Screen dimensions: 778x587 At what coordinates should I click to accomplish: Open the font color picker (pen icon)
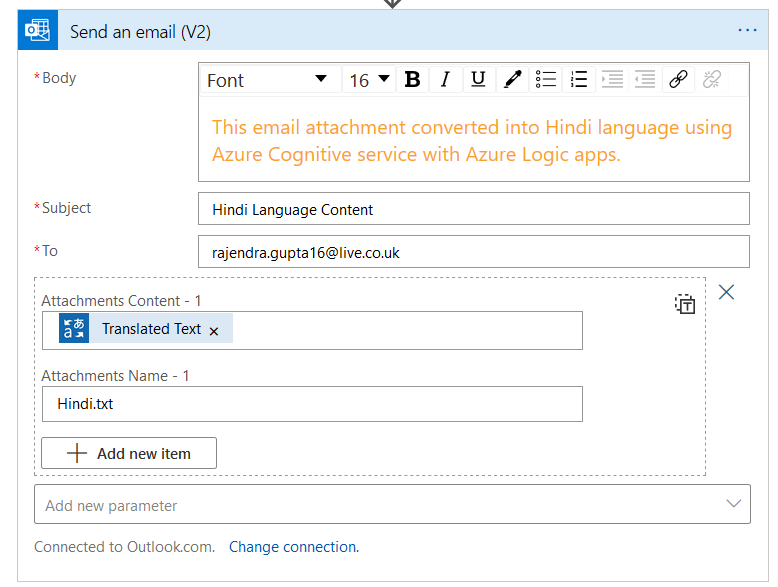click(512, 80)
